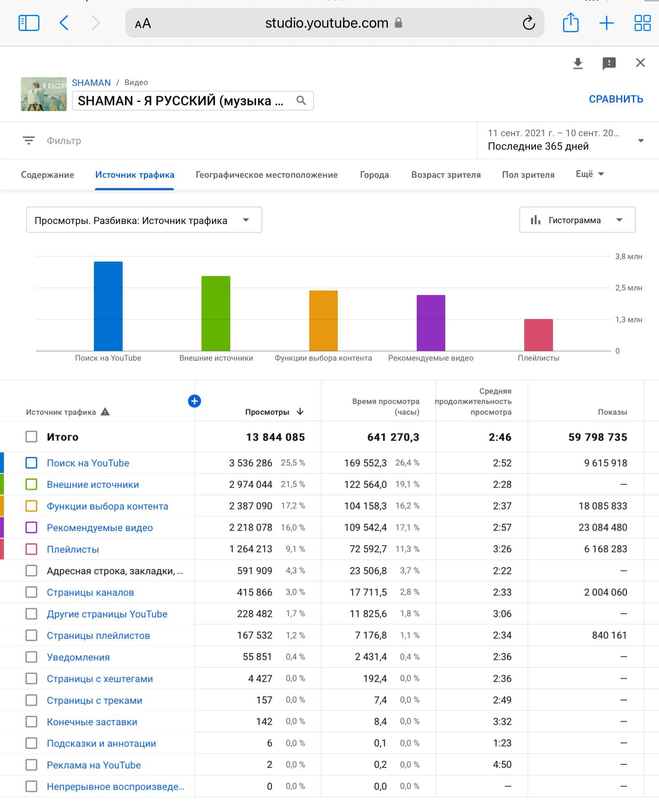Select Источник трафика tab
Viewport: 659px width, 812px height.
[135, 175]
